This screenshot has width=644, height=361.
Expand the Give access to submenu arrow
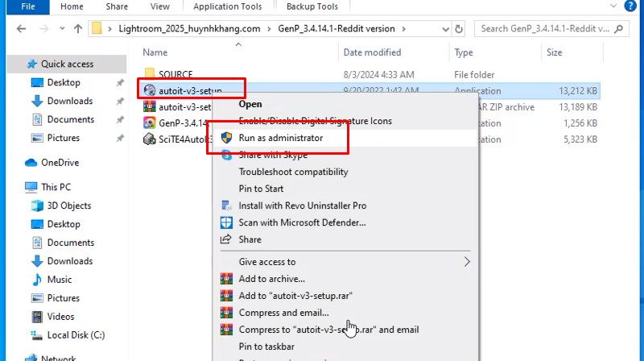coord(467,262)
